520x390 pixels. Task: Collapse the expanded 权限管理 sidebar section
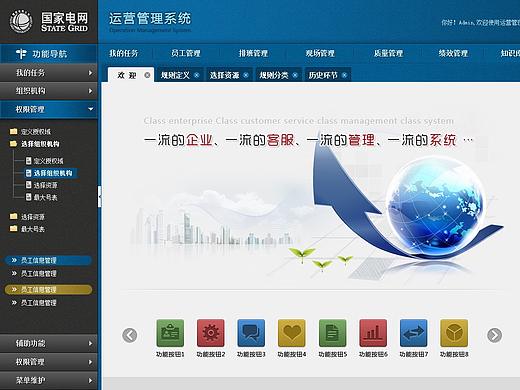(49, 109)
